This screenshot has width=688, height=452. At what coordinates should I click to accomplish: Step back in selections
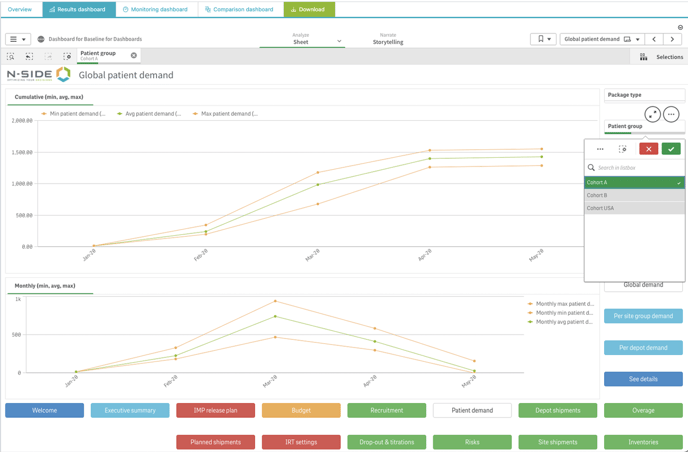click(29, 57)
